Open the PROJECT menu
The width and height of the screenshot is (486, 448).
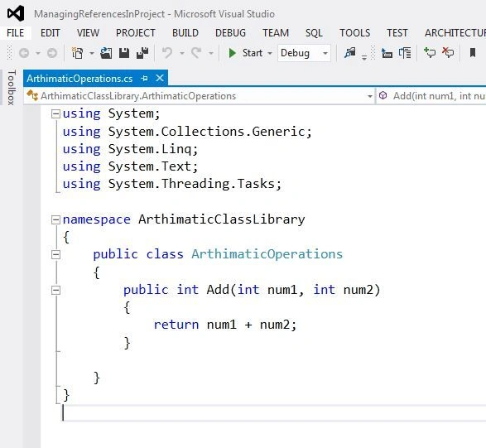tap(136, 33)
